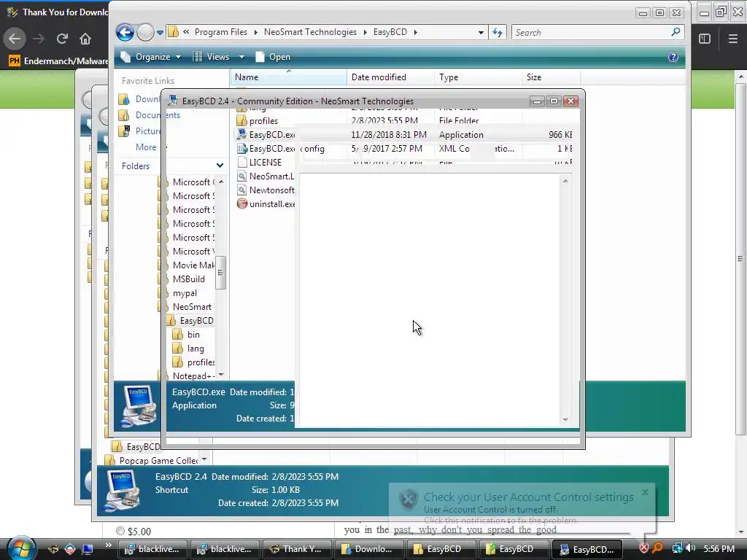This screenshot has width=747, height=560.
Task: Open the browser hamburger menu
Action: 732,39
